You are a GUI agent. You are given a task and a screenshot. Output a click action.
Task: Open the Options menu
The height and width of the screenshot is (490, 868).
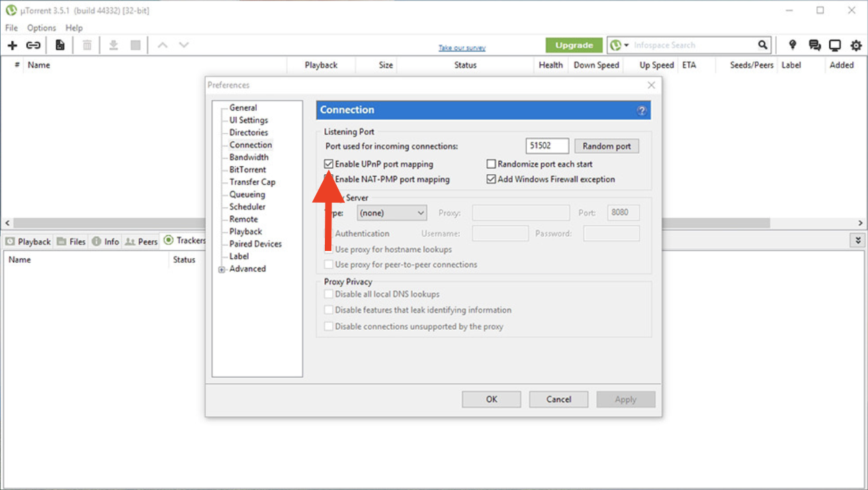tap(42, 28)
